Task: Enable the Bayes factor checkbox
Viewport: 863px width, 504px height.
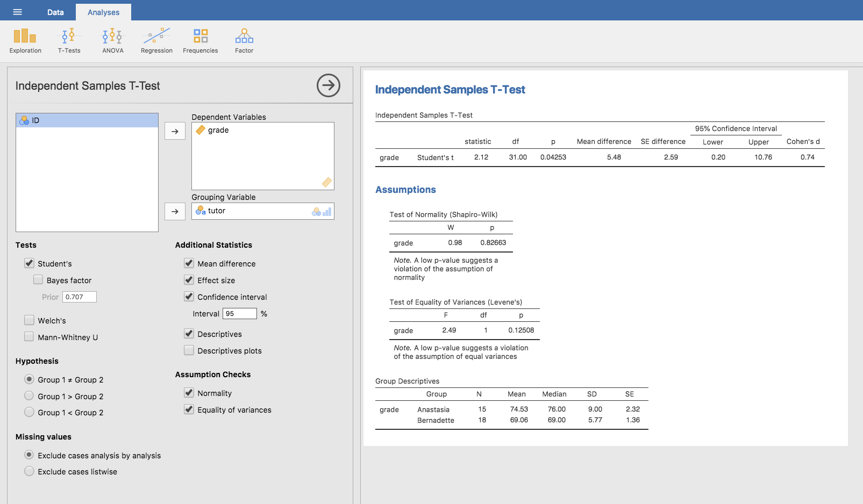Action: point(38,280)
